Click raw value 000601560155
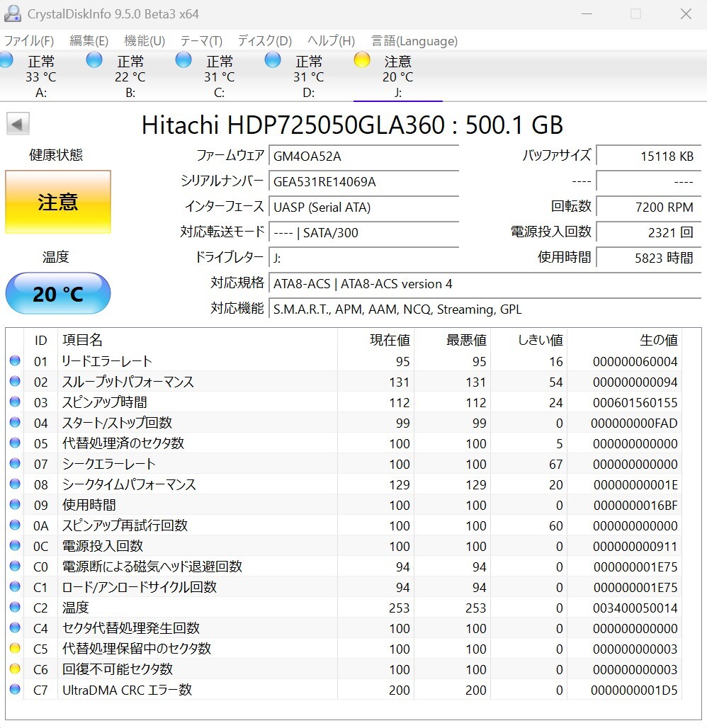 [x=635, y=402]
